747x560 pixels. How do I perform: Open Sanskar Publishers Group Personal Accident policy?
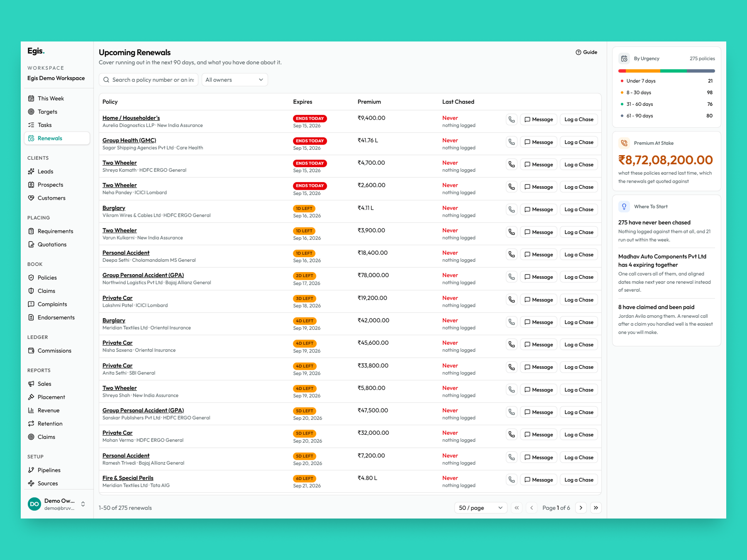pos(143,410)
